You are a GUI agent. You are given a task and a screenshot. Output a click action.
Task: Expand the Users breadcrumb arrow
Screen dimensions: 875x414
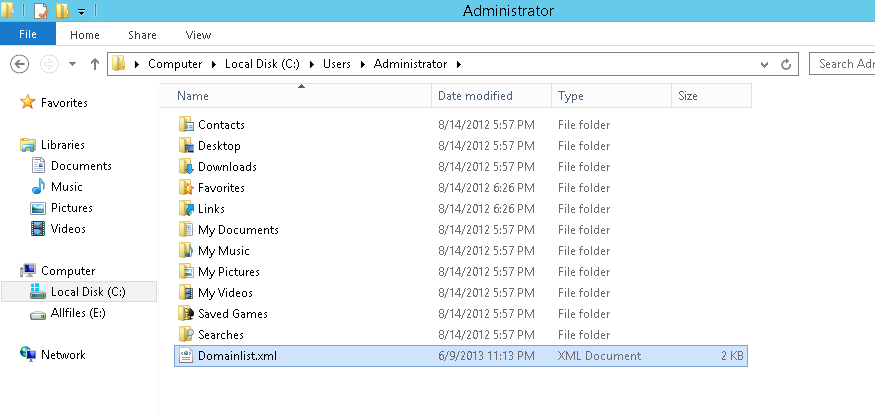363,64
